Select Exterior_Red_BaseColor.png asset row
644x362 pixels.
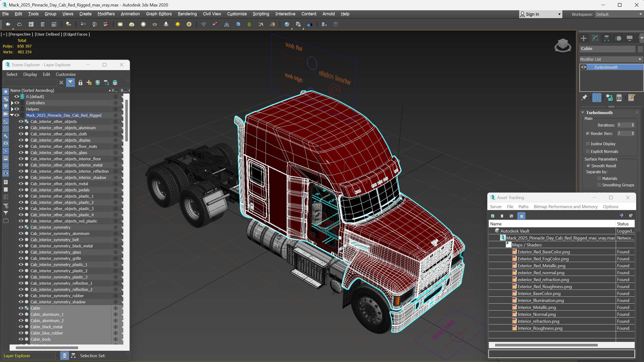point(562,252)
